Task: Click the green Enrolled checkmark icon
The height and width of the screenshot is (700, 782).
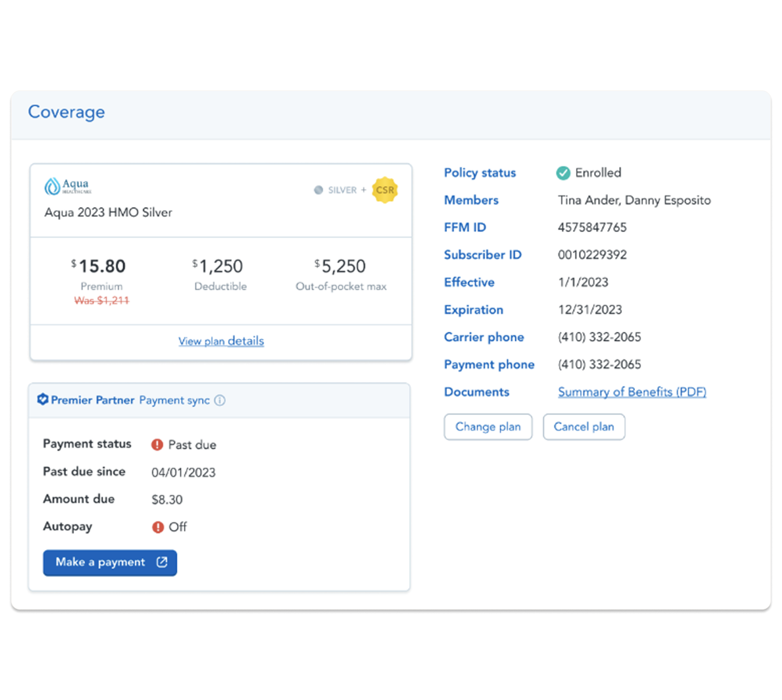Action: click(563, 173)
